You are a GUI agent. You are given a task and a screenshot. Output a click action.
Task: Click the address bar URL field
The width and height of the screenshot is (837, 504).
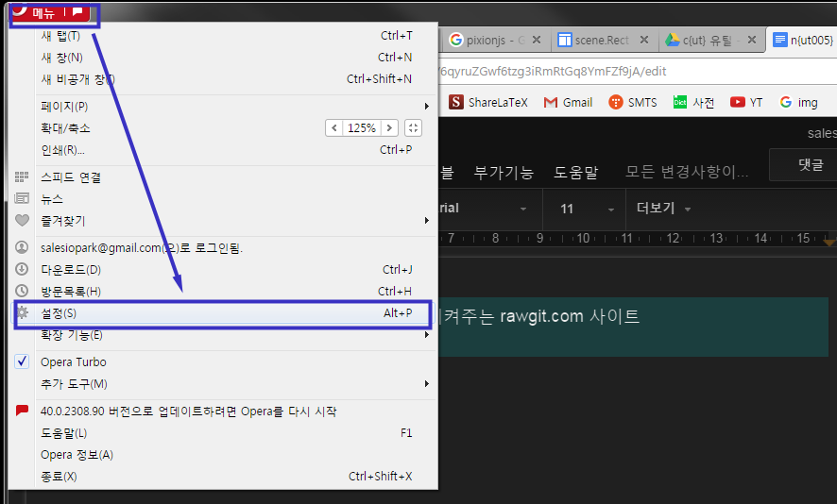(x=638, y=72)
